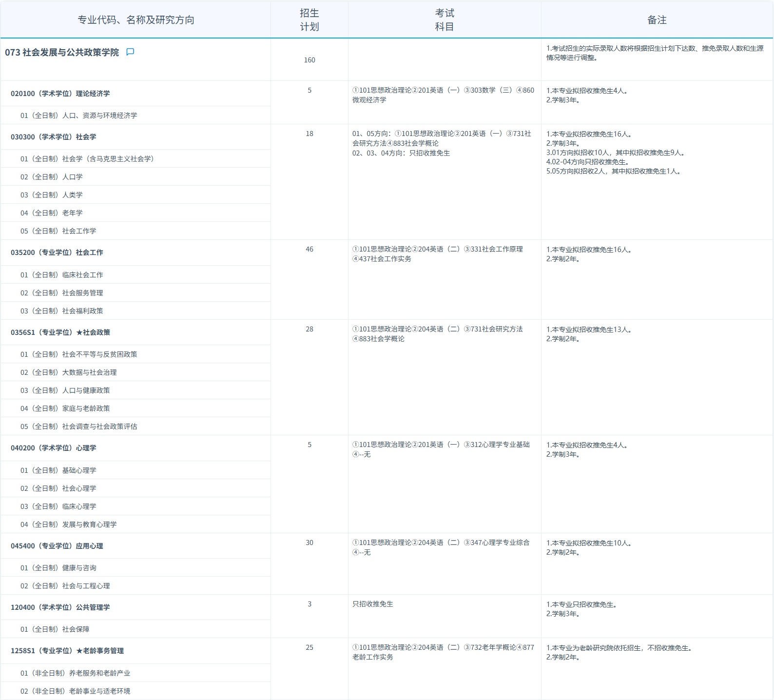
Task: Choose direction 社会调查与社会政策评估
Action: [x=79, y=427]
